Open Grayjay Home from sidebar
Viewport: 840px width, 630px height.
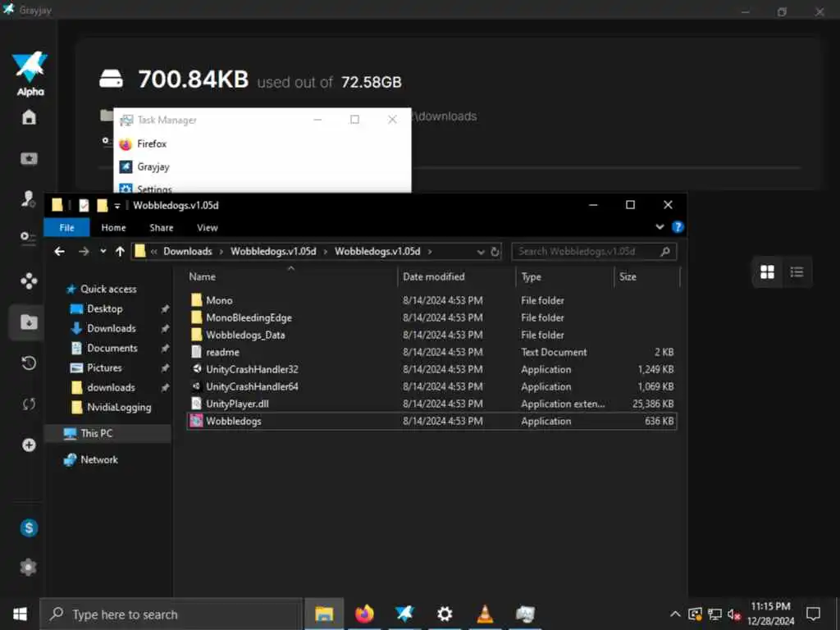click(x=29, y=116)
